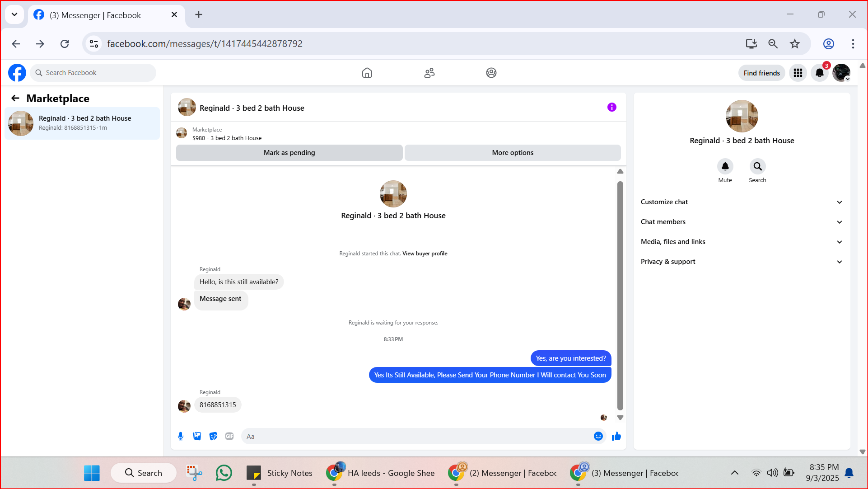Open conversation information purple icon
This screenshot has height=489, width=868.
tap(612, 107)
